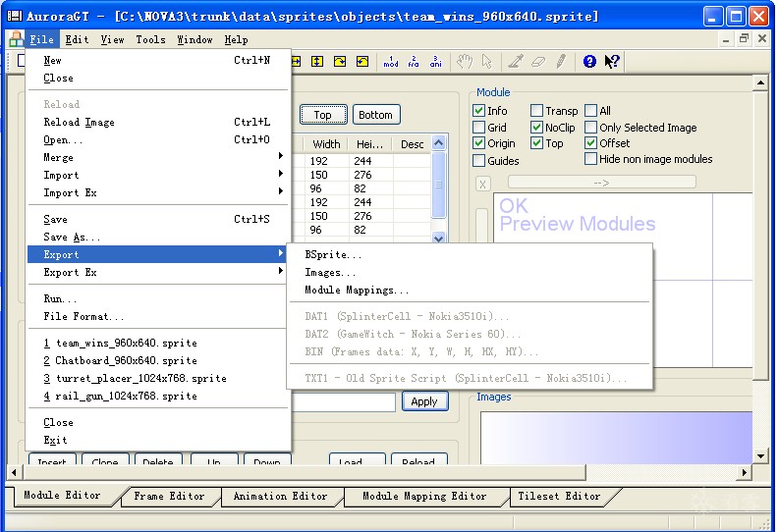Screen dimensions: 778x532
Task: Select Save As... in File menu
Action: click(158, 237)
